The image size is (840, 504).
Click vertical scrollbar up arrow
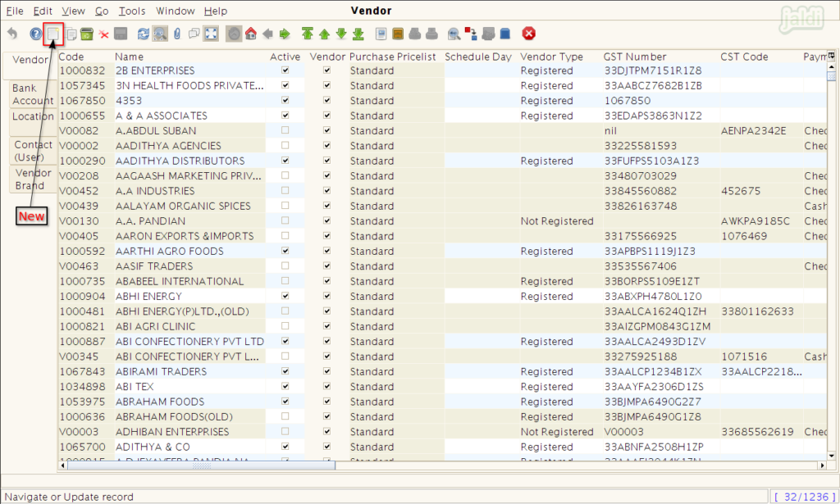830,67
